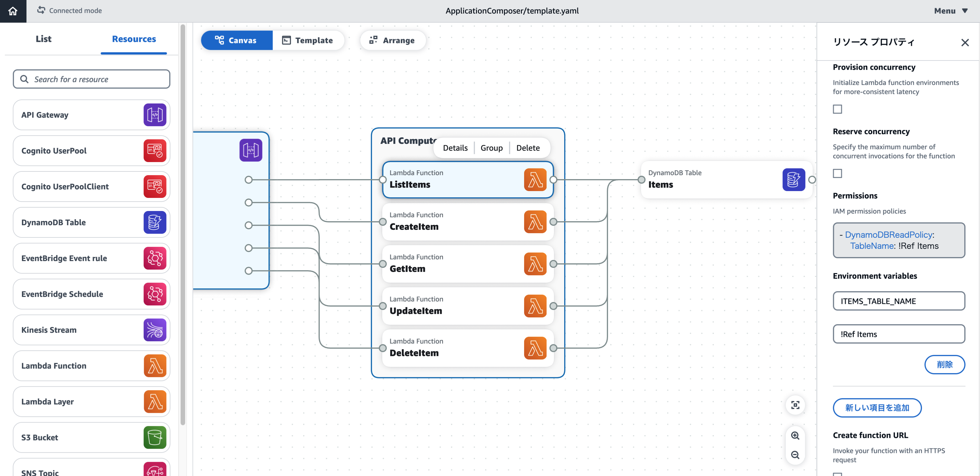Click Details in the node popup

[455, 148]
